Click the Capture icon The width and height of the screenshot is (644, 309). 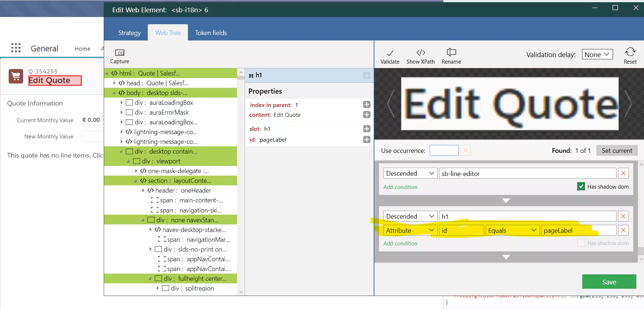119,53
